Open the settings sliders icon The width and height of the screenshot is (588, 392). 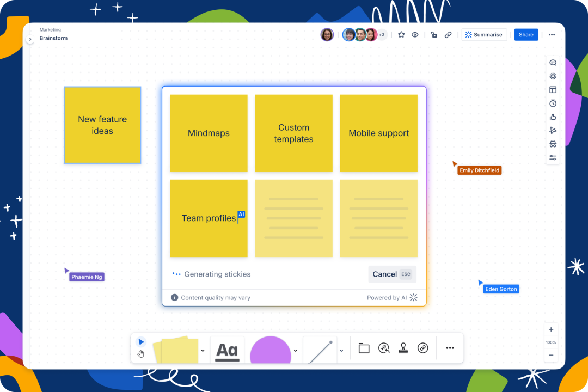[x=553, y=157]
